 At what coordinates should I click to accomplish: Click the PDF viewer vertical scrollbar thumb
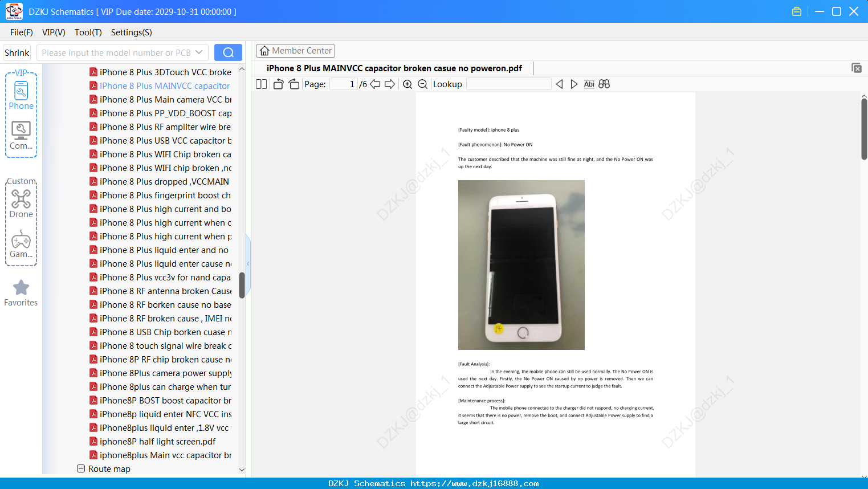[864, 129]
